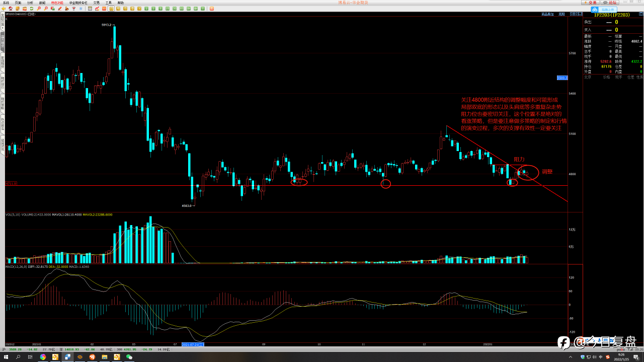Click the 论坛 button at top right
Screen dimensions: 644x362
(609, 3)
